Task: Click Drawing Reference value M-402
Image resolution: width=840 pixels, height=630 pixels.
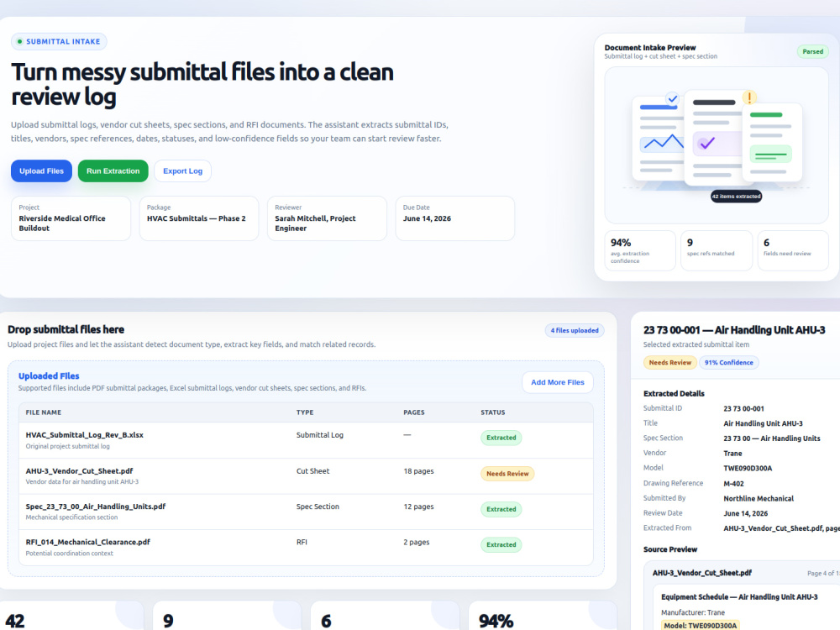Action: (733, 484)
